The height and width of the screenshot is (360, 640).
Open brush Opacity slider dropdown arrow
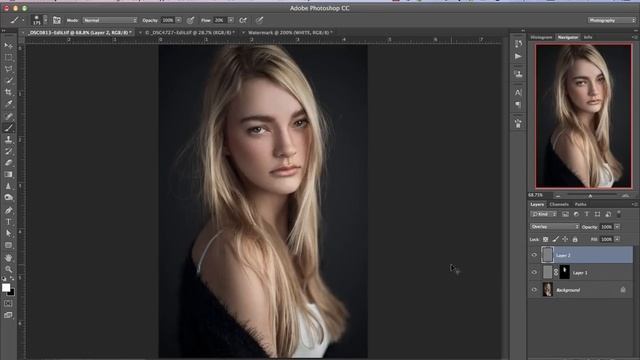tap(178, 20)
